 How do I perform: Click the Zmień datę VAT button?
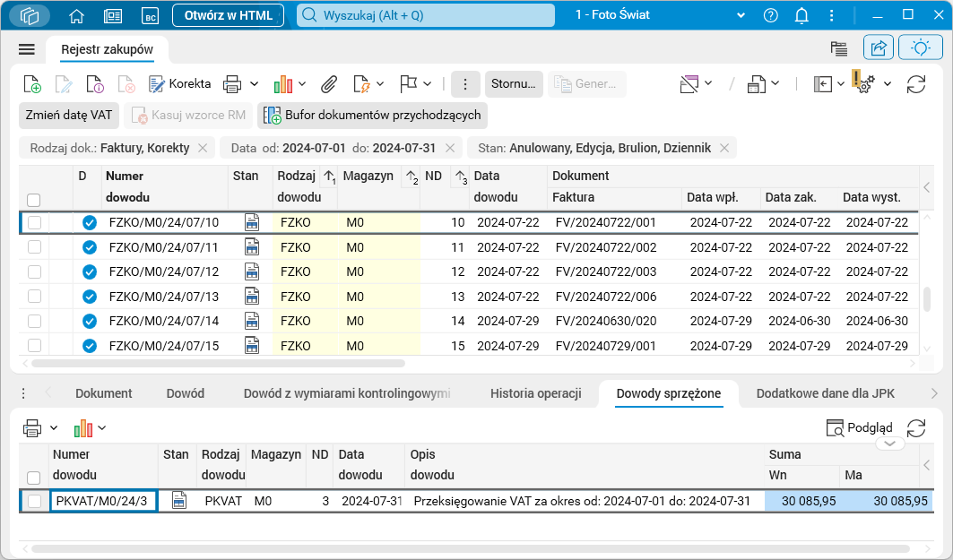click(69, 115)
